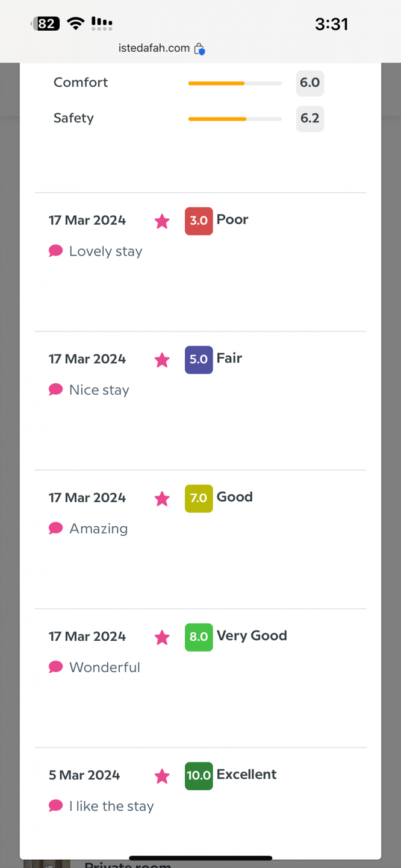Select the 5 Mar 2024 review date
401x868 pixels.
pos(84,775)
